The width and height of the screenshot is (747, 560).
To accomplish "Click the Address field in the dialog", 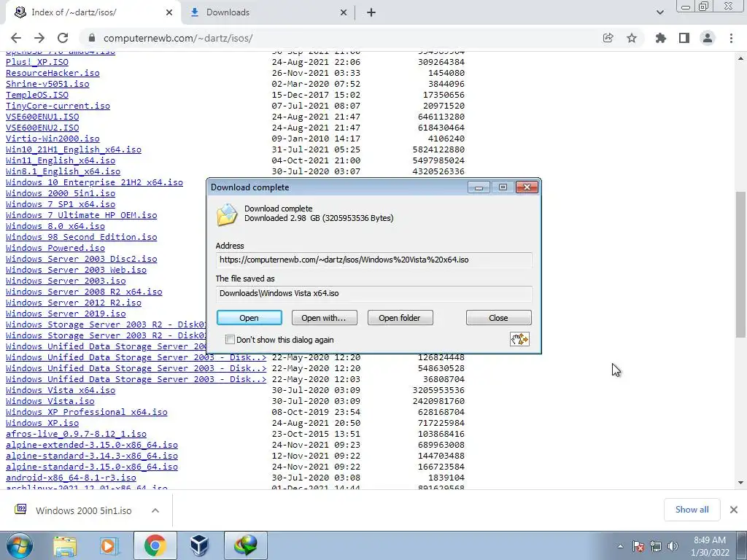I will pos(374,260).
